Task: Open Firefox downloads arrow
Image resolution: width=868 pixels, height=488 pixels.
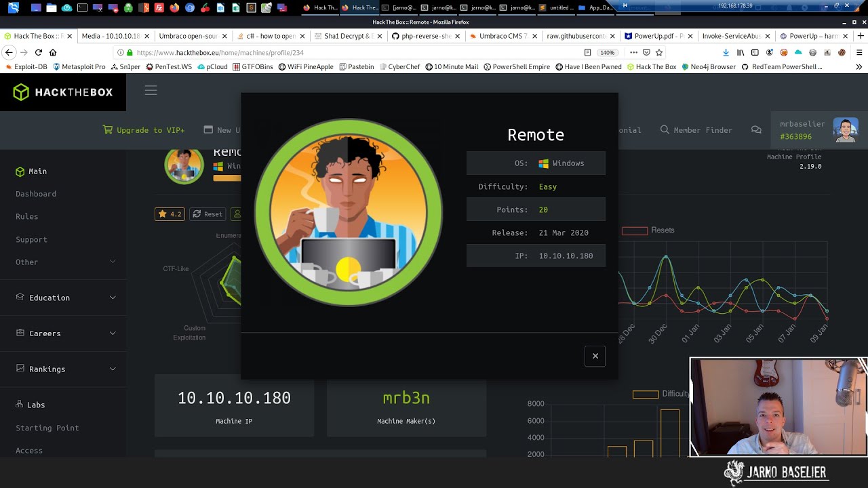Action: (726, 52)
